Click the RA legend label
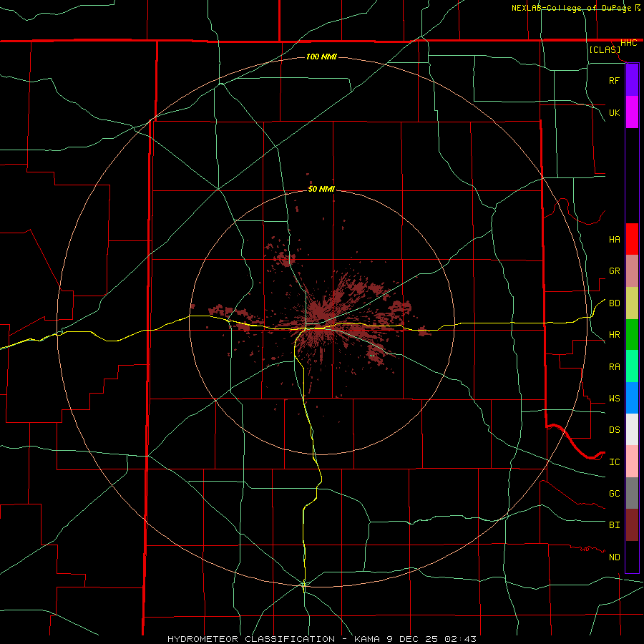 [x=614, y=367]
